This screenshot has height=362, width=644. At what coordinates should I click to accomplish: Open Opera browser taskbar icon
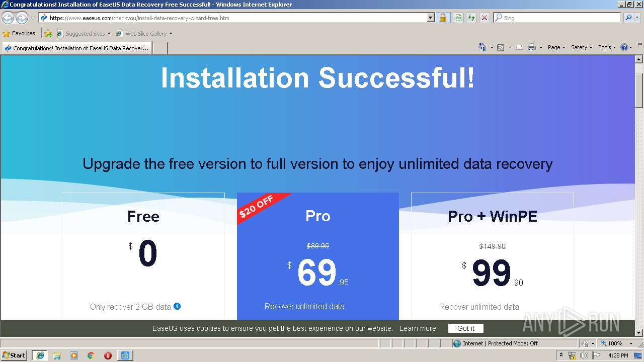click(108, 355)
